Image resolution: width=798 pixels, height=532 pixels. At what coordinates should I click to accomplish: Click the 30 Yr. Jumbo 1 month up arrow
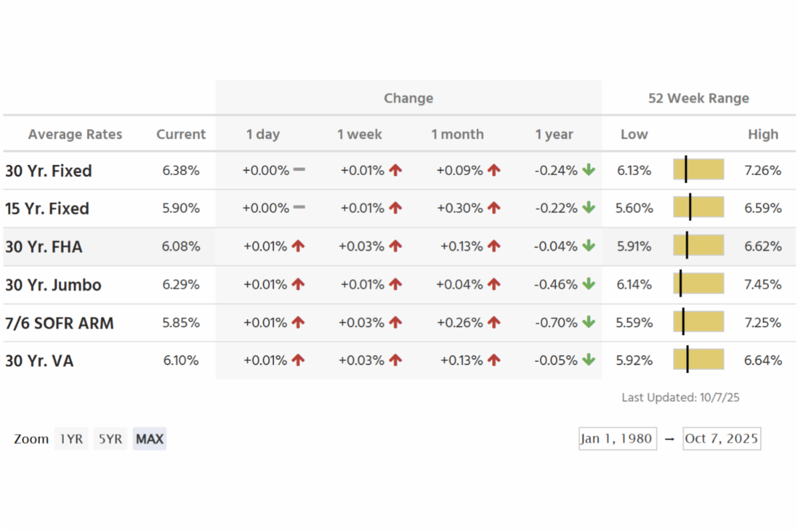[x=493, y=285]
